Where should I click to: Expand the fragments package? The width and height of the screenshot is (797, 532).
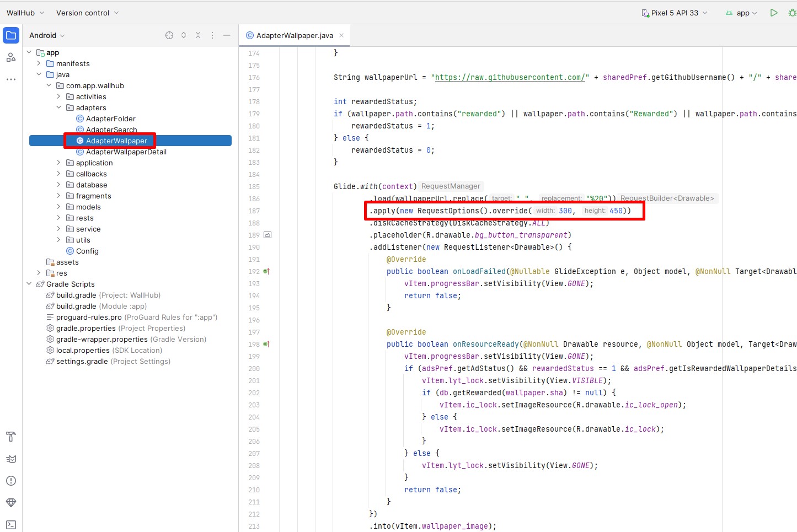(59, 196)
